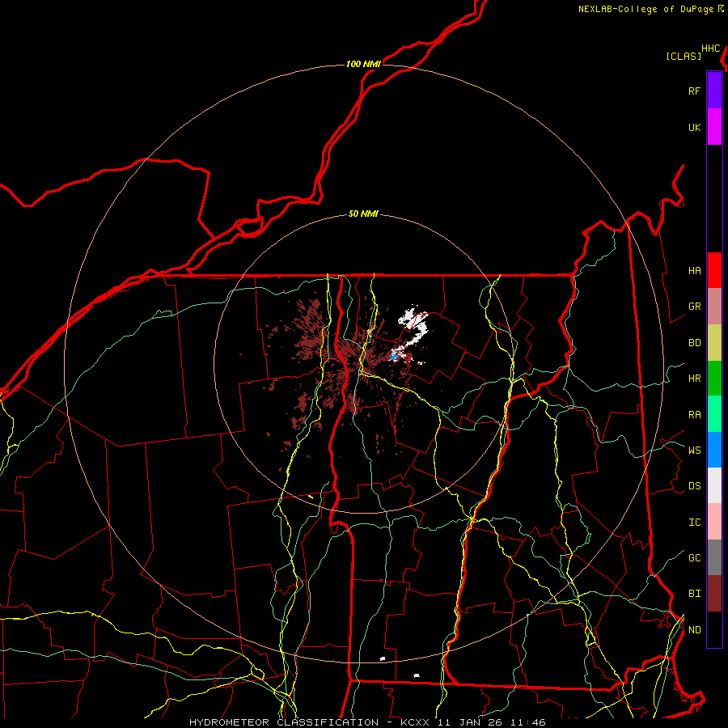Click the IC light pink legend swatch
728x728 pixels.
coord(714,522)
